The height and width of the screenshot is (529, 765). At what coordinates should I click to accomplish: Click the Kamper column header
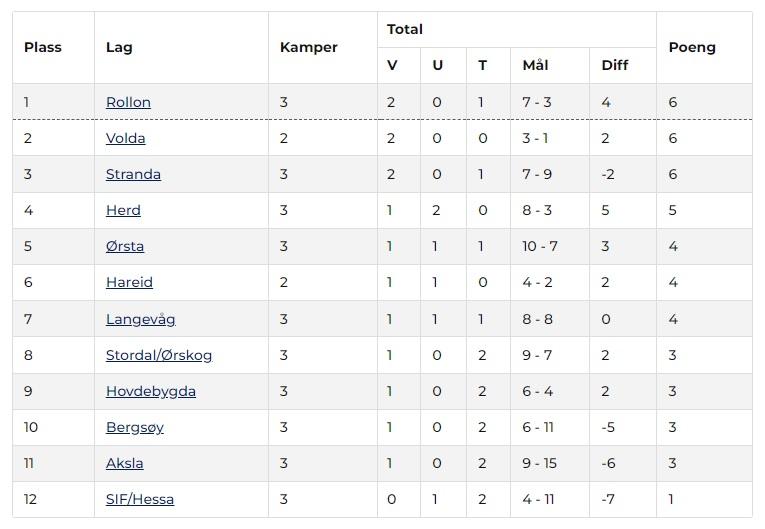click(x=309, y=47)
